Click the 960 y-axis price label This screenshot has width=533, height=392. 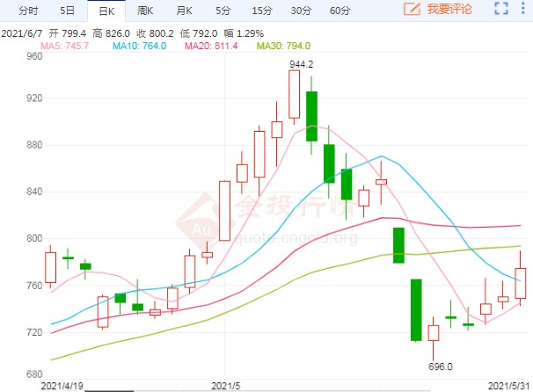click(34, 56)
